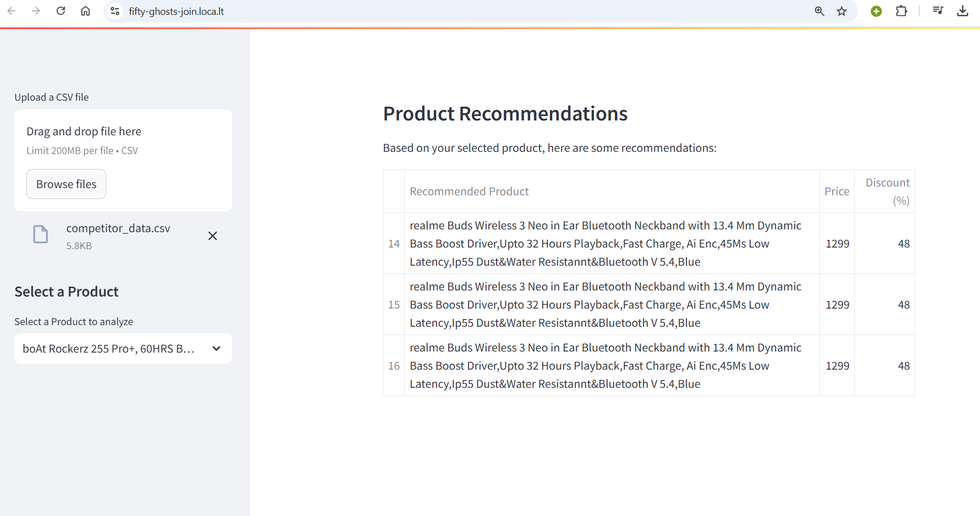Click the Browse files button
The image size is (980, 516).
tap(66, 184)
